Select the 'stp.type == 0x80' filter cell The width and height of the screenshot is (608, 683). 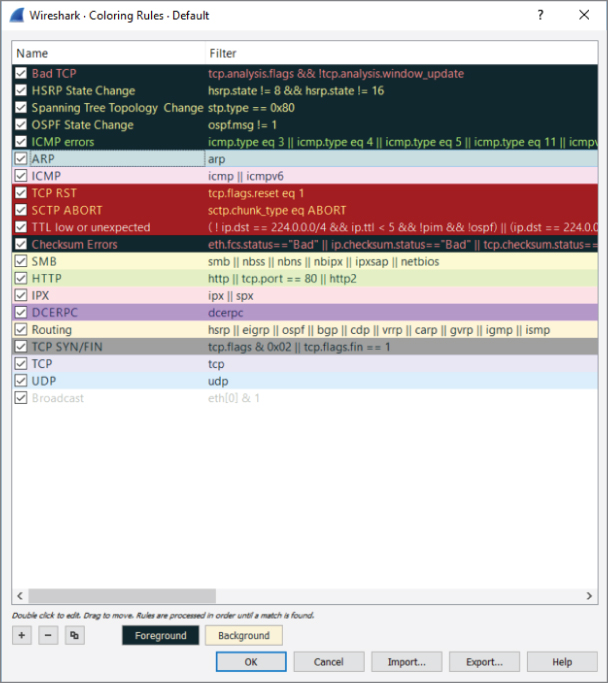(251, 108)
